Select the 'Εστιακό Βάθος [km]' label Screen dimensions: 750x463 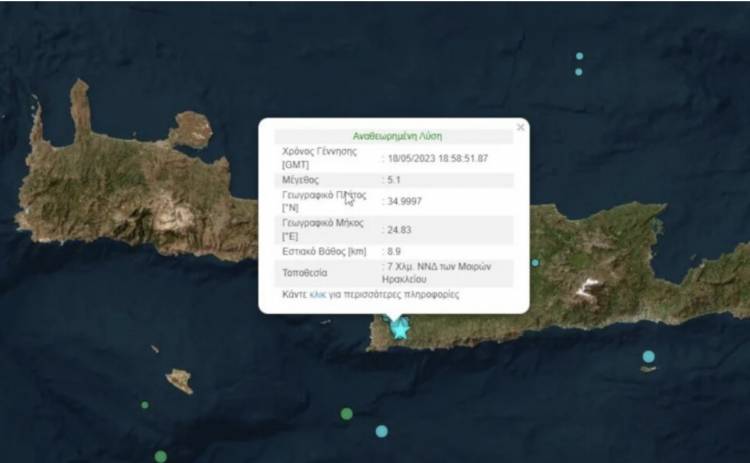[324, 251]
